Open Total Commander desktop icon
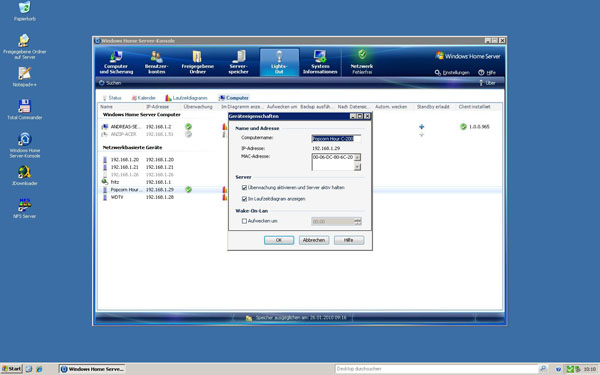This screenshot has width=600, height=375. pos(24,109)
